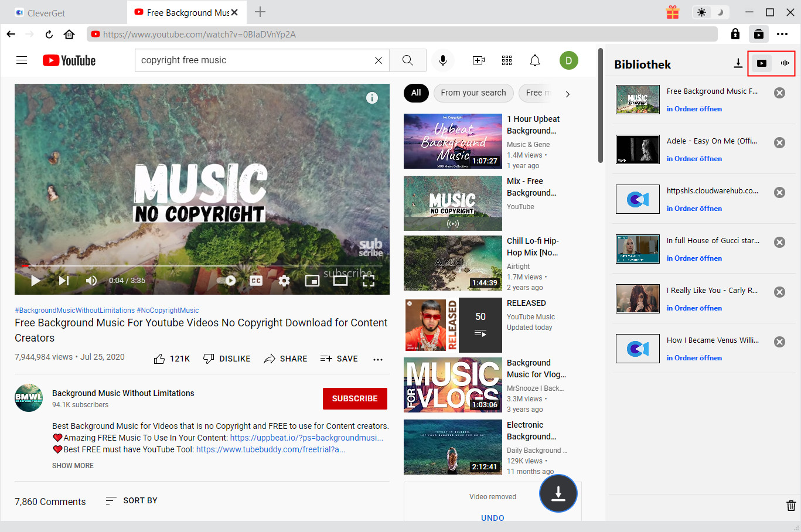Toggle closed captions on the video
Image resolution: width=801 pixels, height=532 pixels.
point(256,281)
